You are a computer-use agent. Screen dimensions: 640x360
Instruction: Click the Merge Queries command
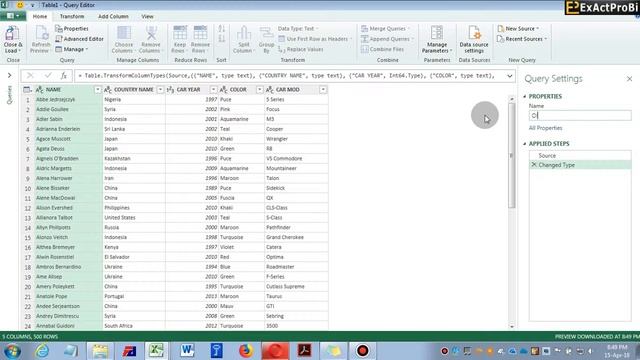[385, 29]
